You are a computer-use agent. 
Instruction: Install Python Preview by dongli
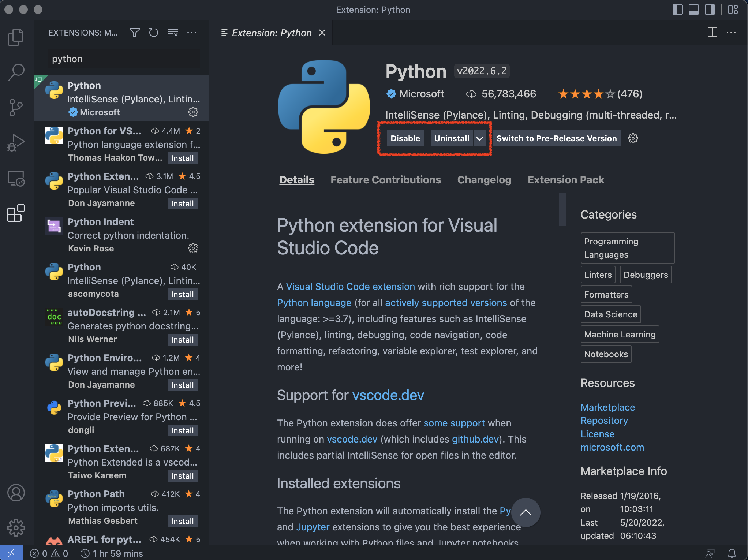tap(182, 430)
